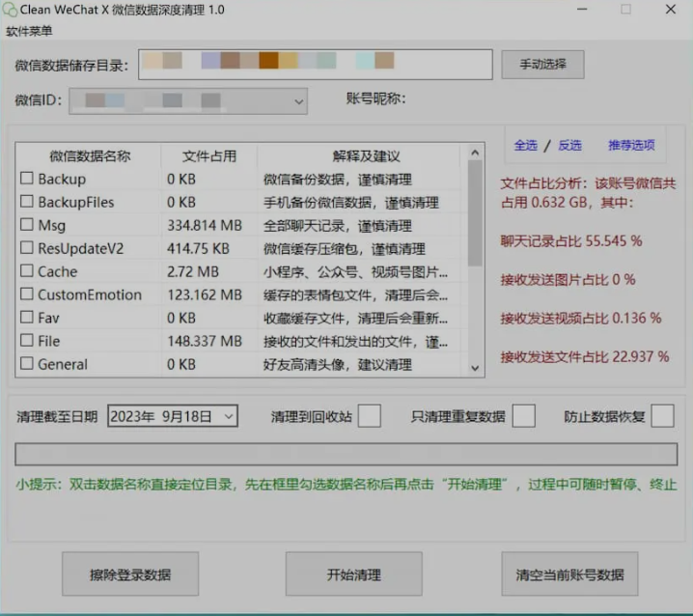This screenshot has width=693, height=616.
Task: Click the 微信数据储存目录 path field
Action: (x=315, y=65)
